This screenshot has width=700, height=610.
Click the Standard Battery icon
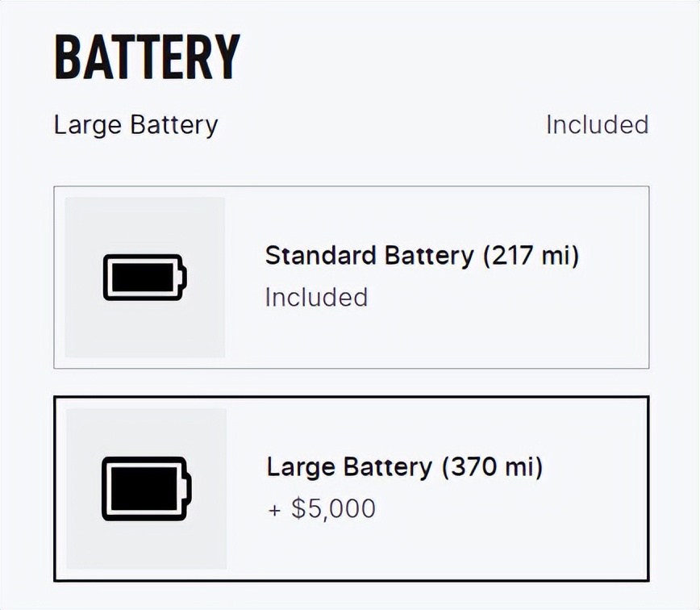pyautogui.click(x=144, y=278)
